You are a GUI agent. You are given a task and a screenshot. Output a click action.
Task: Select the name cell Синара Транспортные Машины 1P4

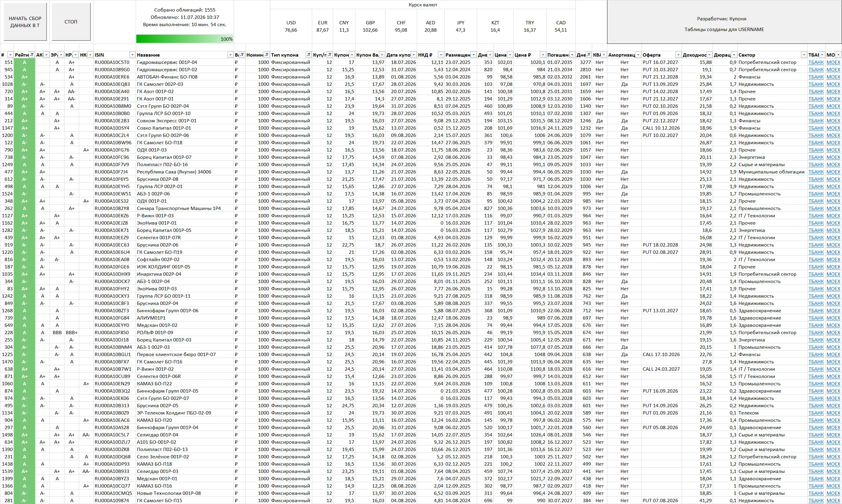[185, 208]
